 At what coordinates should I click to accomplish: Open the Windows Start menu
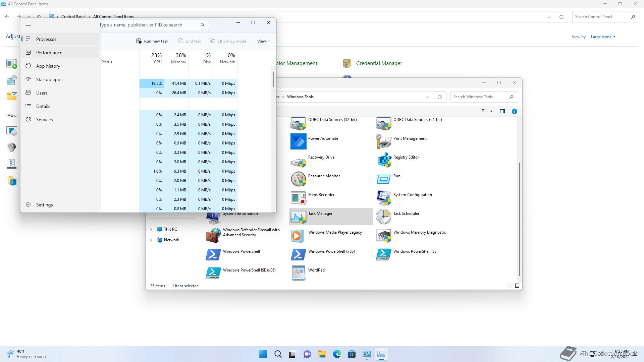coord(263,354)
